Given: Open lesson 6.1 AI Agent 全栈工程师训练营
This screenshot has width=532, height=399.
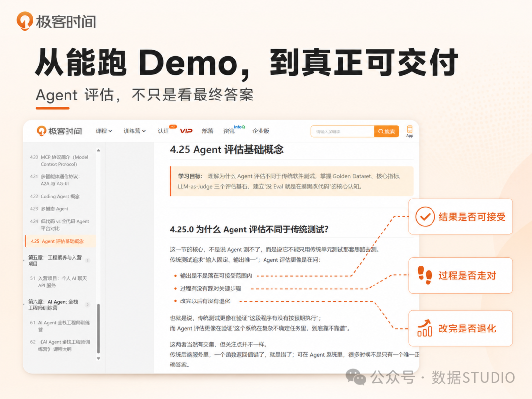Looking at the screenshot, I should point(60,326).
